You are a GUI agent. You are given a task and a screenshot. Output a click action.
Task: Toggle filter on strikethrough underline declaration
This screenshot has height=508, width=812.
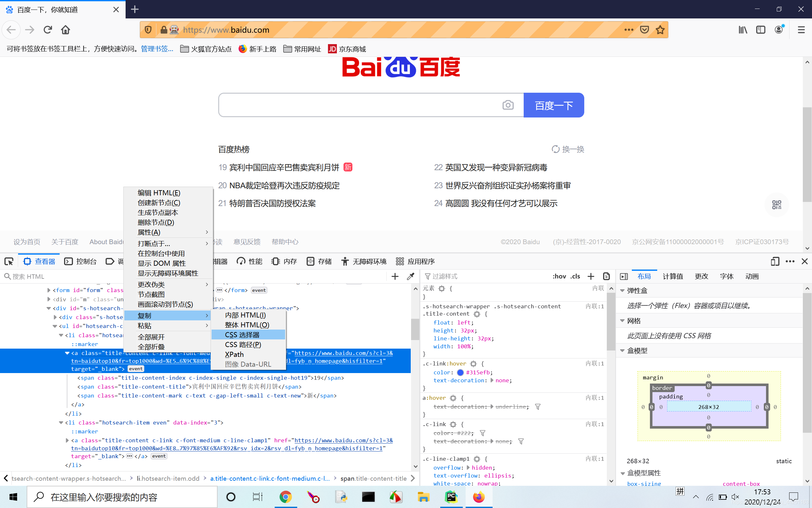click(x=538, y=407)
